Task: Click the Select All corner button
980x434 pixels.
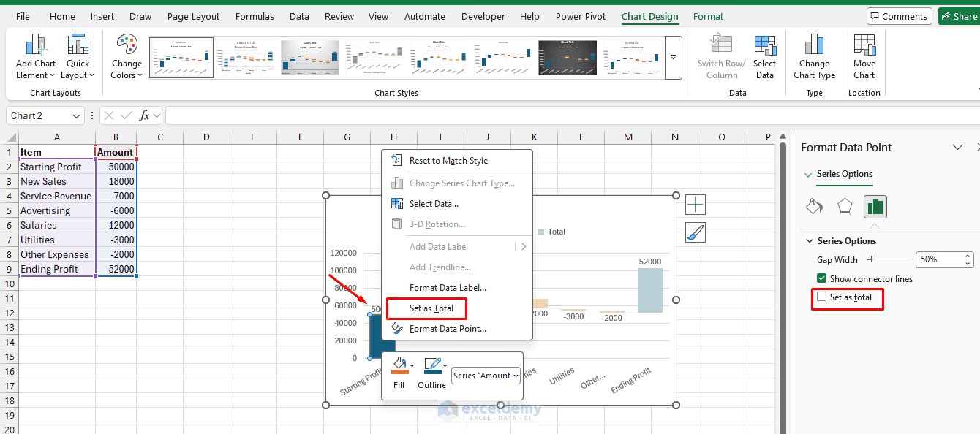Action: 9,137
